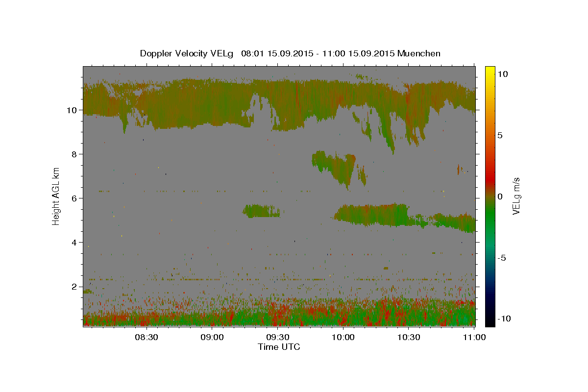This screenshot has width=588, height=392.
Task: Click the 'Time UTC' axis label
Action: point(279,347)
